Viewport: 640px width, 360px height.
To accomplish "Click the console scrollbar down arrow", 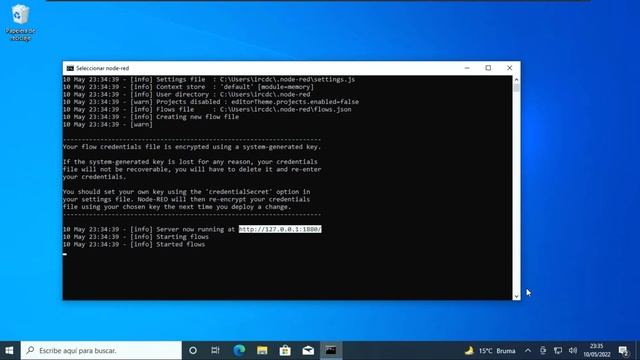I will point(516,296).
